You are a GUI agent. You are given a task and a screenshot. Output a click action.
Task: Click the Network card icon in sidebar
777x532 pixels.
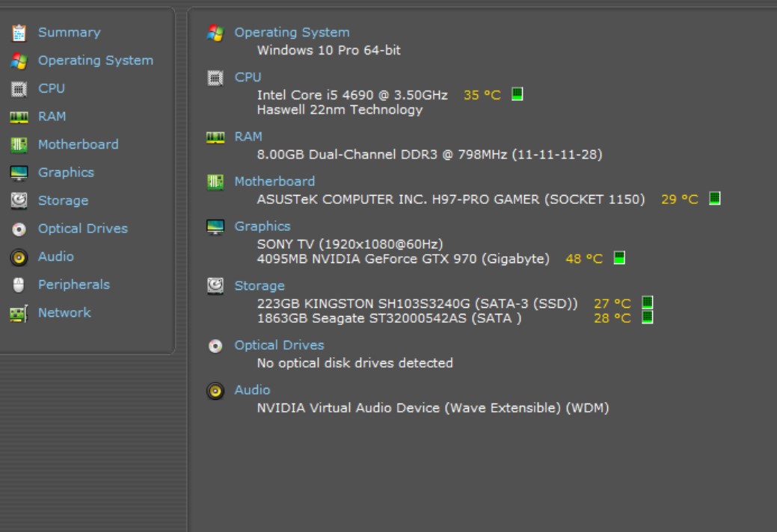pyautogui.click(x=19, y=313)
